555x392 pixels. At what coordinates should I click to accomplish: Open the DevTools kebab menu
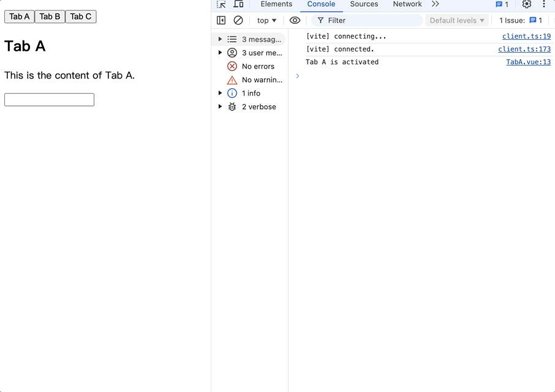(544, 4)
